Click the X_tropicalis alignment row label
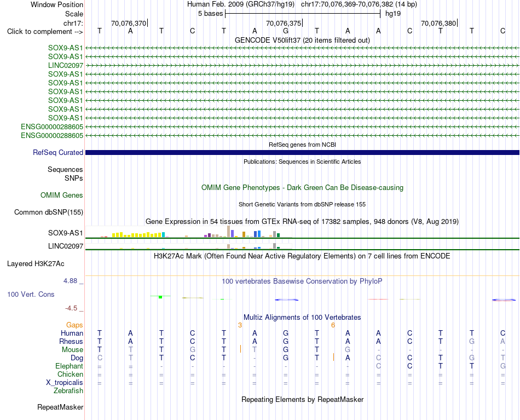This screenshot has height=420, width=520. click(65, 383)
